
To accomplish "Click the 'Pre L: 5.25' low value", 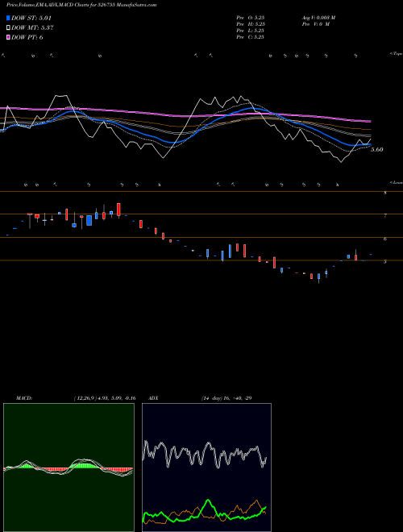I will tap(251, 31).
